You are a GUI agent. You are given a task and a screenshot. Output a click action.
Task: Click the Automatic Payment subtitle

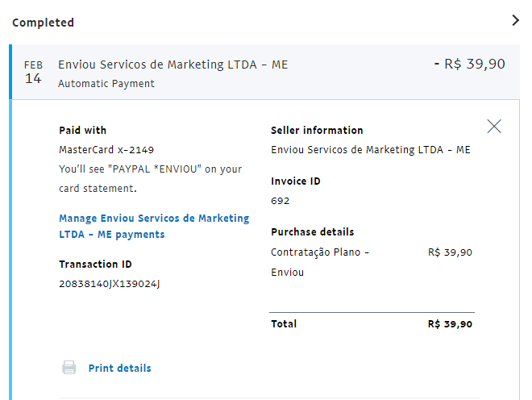pyautogui.click(x=106, y=83)
